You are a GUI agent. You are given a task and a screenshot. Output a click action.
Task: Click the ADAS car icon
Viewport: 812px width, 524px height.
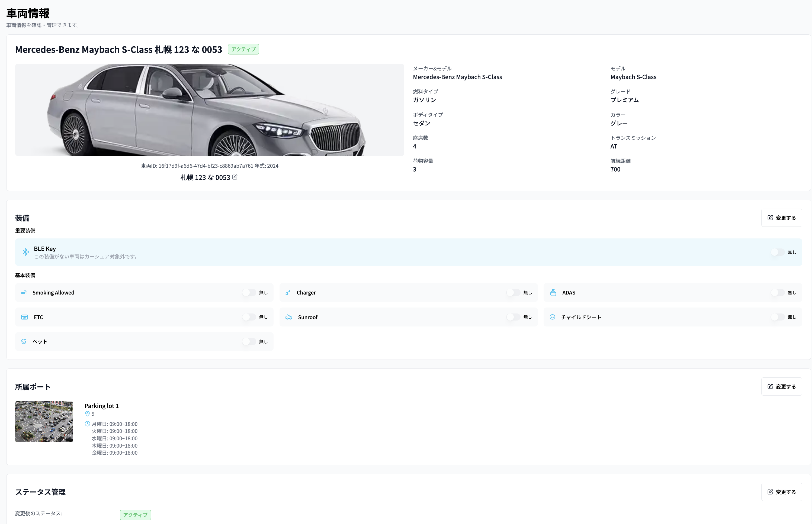point(553,293)
